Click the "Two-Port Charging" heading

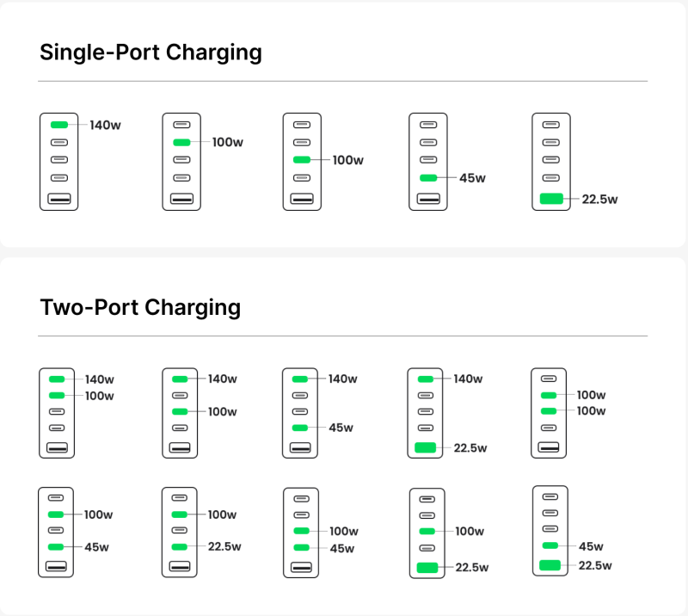coord(140,307)
